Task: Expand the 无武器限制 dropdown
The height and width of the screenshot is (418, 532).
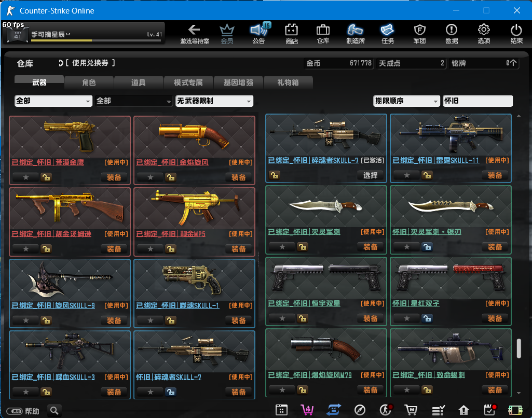Action: [x=214, y=101]
